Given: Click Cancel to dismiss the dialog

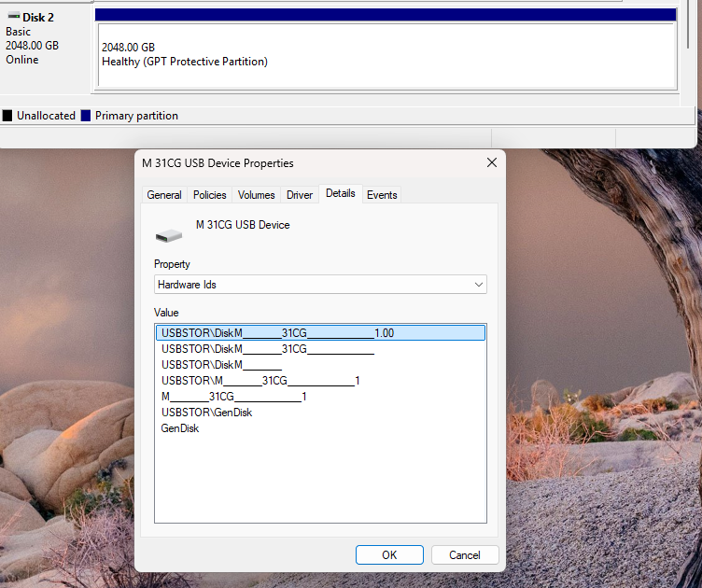Looking at the screenshot, I should click(464, 554).
